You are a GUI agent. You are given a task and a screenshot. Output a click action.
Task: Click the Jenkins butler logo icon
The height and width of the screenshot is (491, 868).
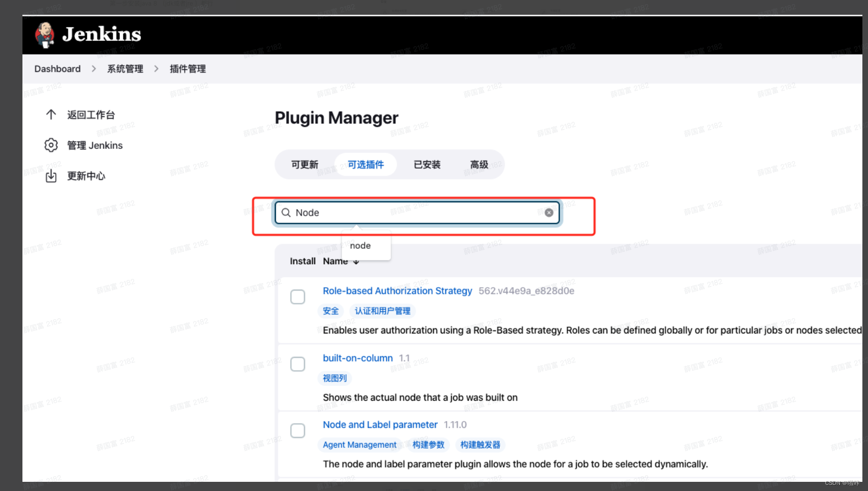click(x=45, y=35)
